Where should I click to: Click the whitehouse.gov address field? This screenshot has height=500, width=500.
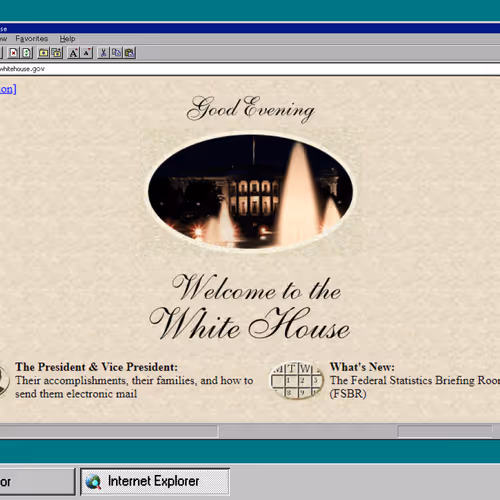[250, 69]
